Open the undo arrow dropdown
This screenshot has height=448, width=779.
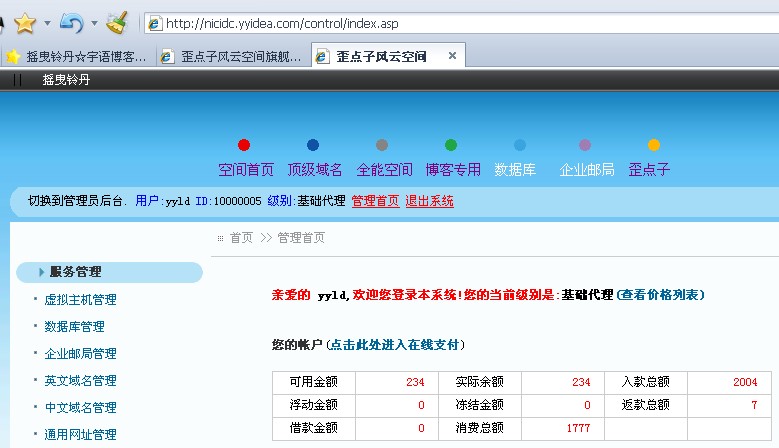tap(94, 23)
